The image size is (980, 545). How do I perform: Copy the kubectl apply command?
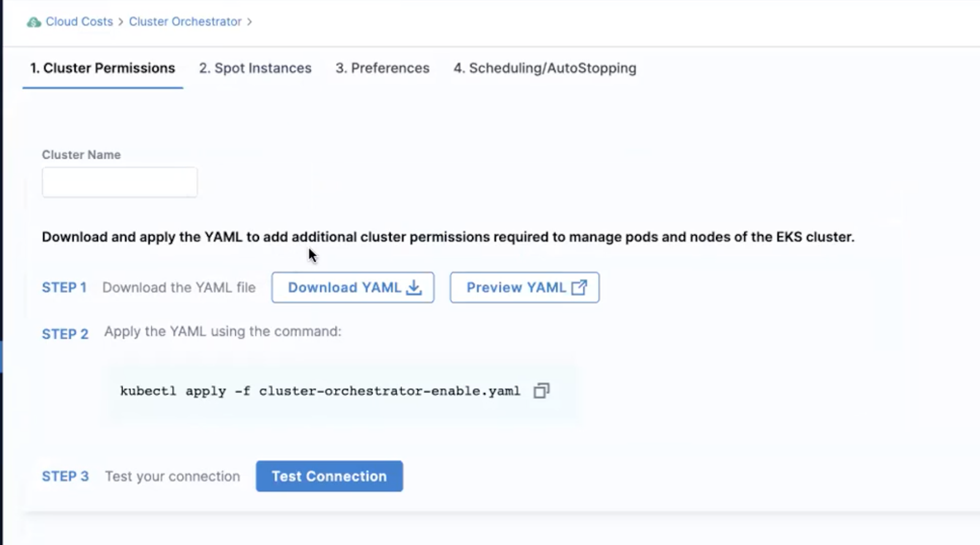(x=541, y=391)
